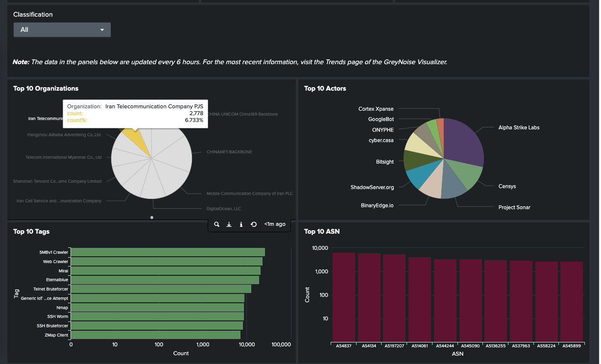This screenshot has width=601, height=364.
Task: Click the Hangzhou Alibaba Advertising Co.,Ltd. label
Action: 65,134
